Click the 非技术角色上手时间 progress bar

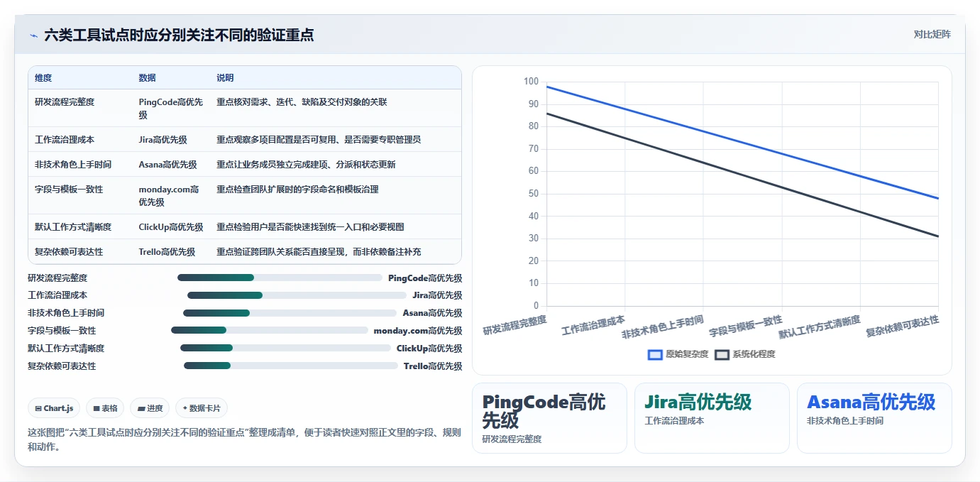click(x=290, y=313)
